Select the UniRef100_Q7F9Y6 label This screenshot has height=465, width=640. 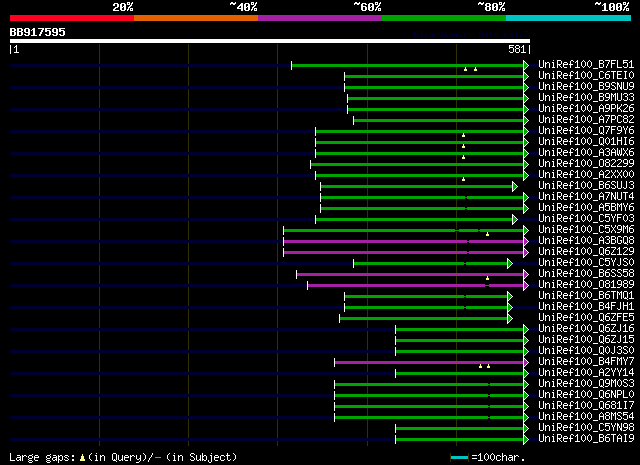pos(586,130)
